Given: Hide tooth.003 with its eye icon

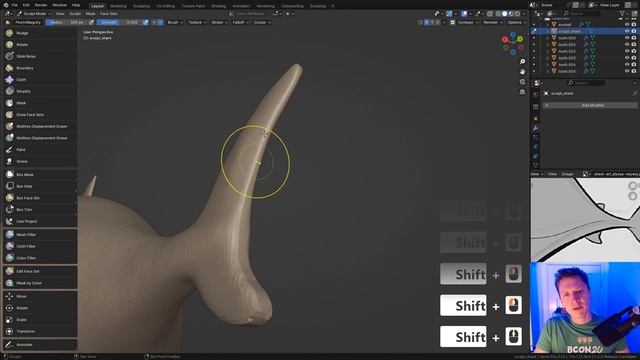Looking at the screenshot, I should pyautogui.click(x=627, y=58).
